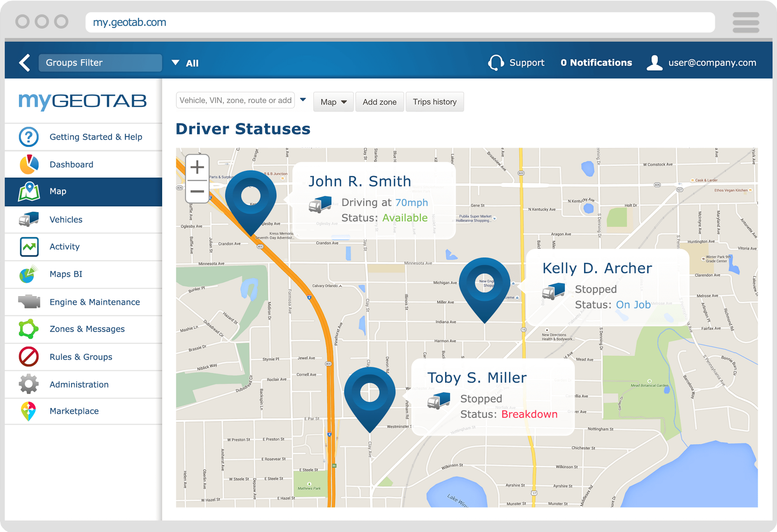
Task: Open Getting Started & Help
Action: tap(96, 136)
